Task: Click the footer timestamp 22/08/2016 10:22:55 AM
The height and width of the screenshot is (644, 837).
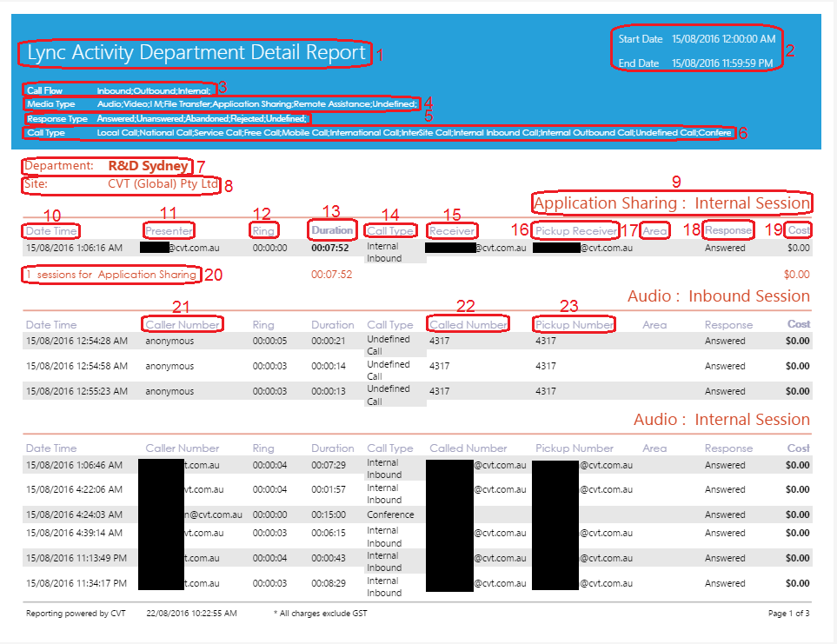Action: tap(191, 614)
